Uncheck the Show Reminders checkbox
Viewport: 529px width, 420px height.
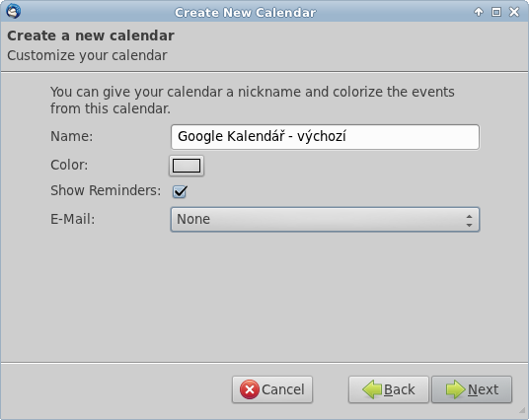coord(180,191)
